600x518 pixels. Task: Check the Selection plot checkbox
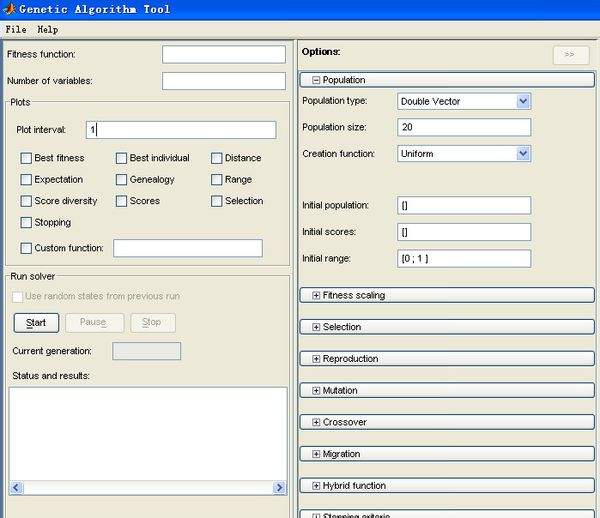217,201
